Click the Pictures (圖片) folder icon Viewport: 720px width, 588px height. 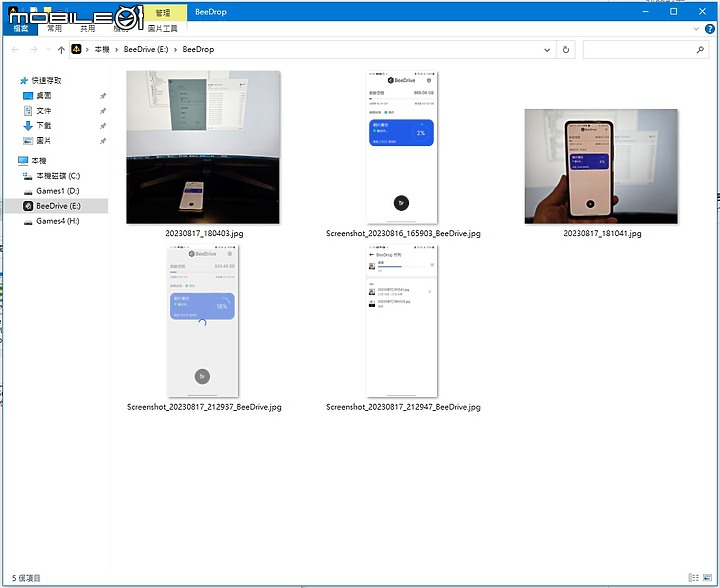pos(28,140)
